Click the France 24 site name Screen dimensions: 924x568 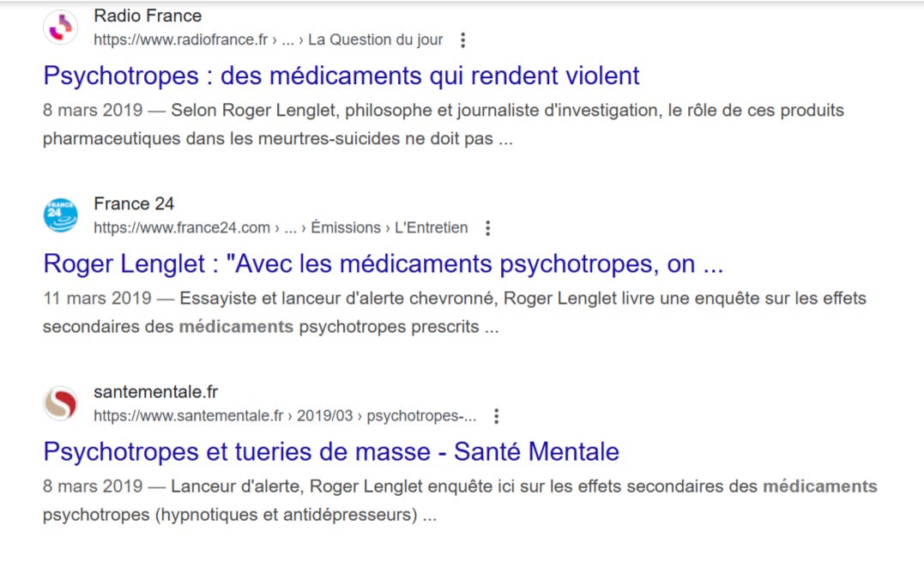[x=134, y=203]
